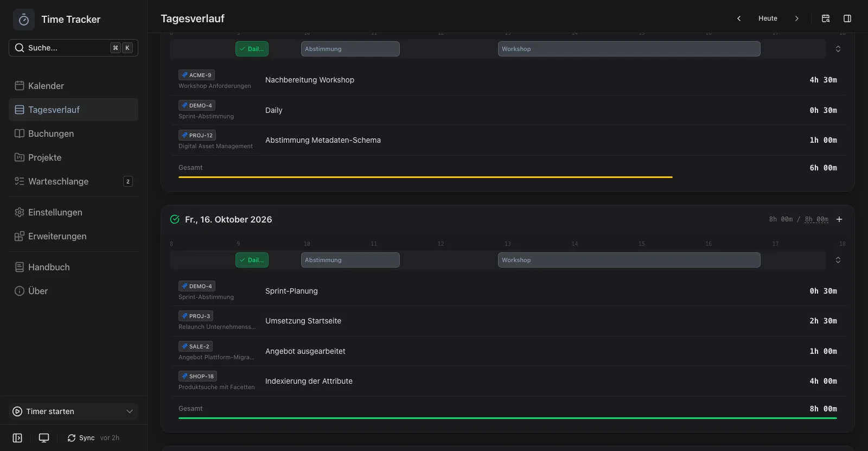Select the Workshop block in the upper timeline
The height and width of the screenshot is (451, 868).
pos(629,49)
